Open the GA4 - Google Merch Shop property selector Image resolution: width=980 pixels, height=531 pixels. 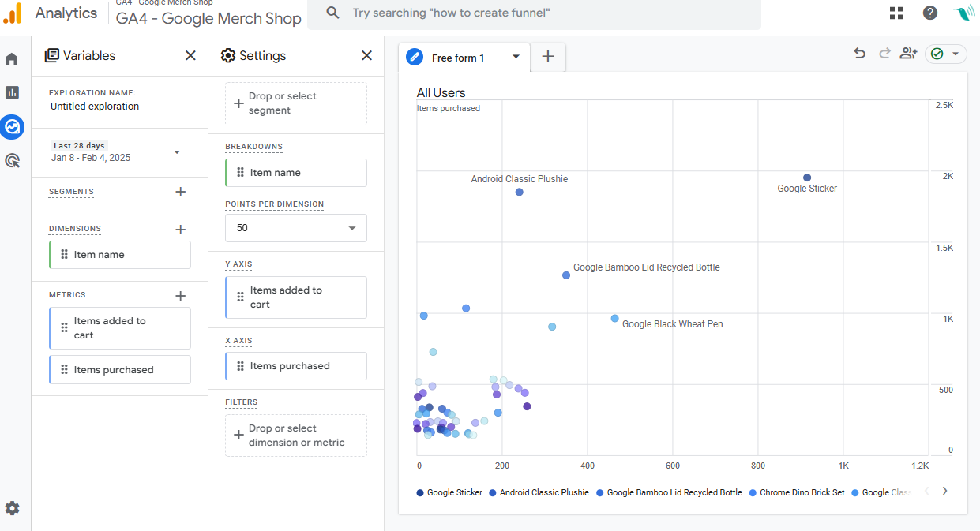click(x=208, y=18)
